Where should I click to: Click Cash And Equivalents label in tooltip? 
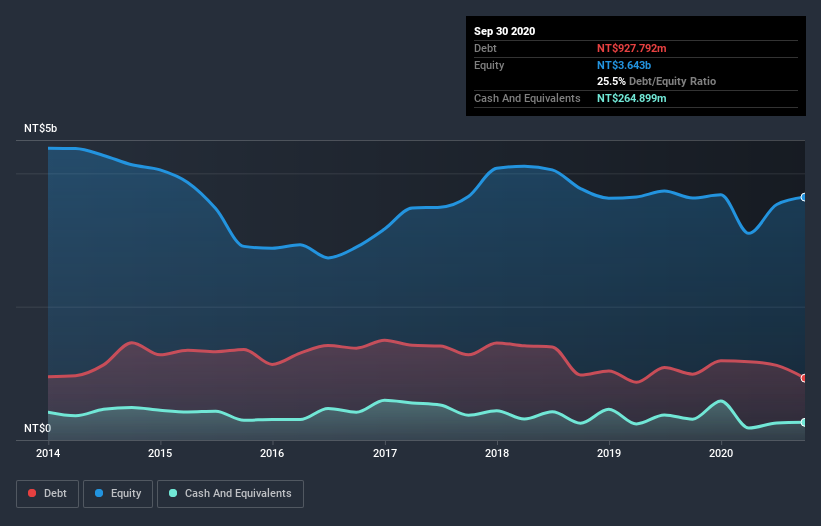527,98
